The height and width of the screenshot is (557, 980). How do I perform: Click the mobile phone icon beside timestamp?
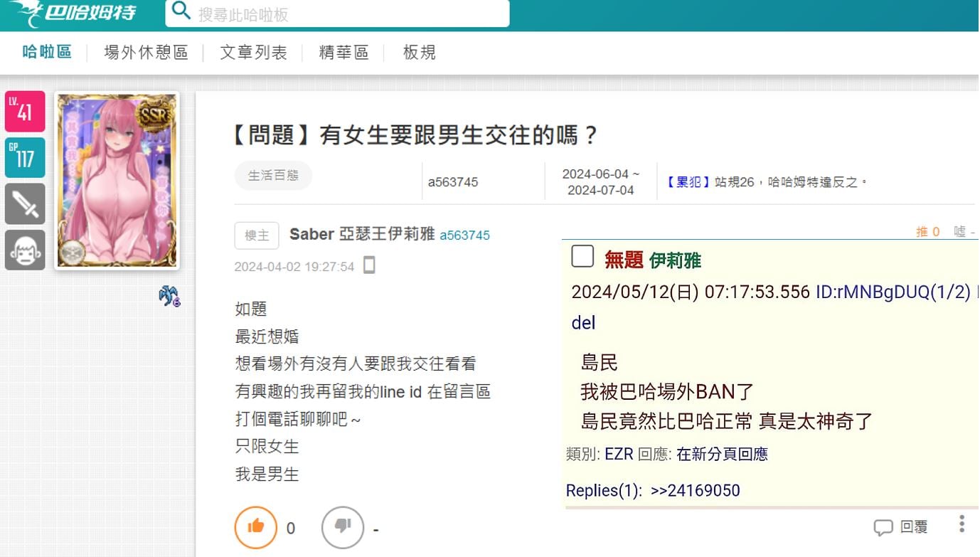pyautogui.click(x=369, y=266)
